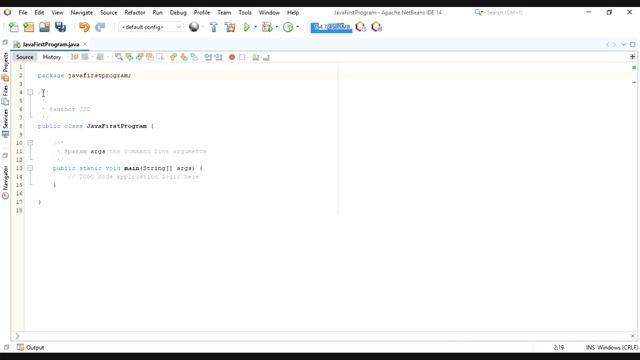Open the Navigate menu
The image size is (640, 360).
[x=82, y=13]
